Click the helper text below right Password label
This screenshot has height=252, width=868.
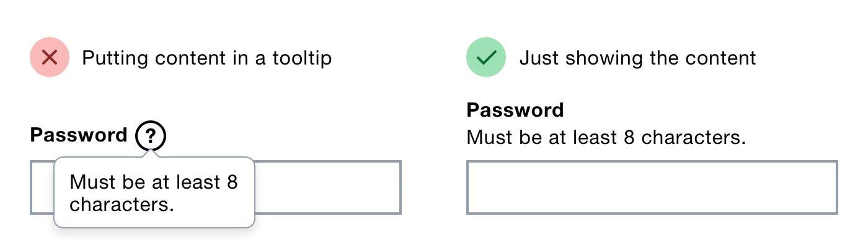[606, 137]
